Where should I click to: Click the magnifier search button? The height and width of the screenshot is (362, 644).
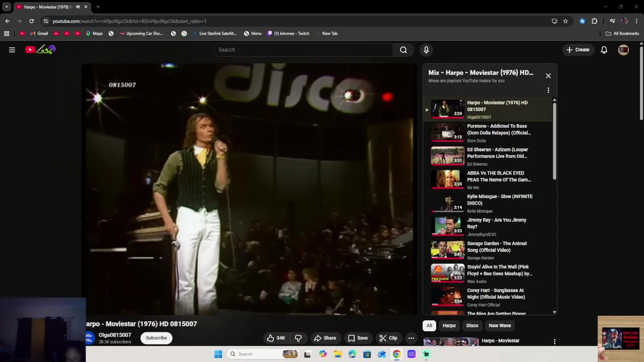tap(404, 50)
